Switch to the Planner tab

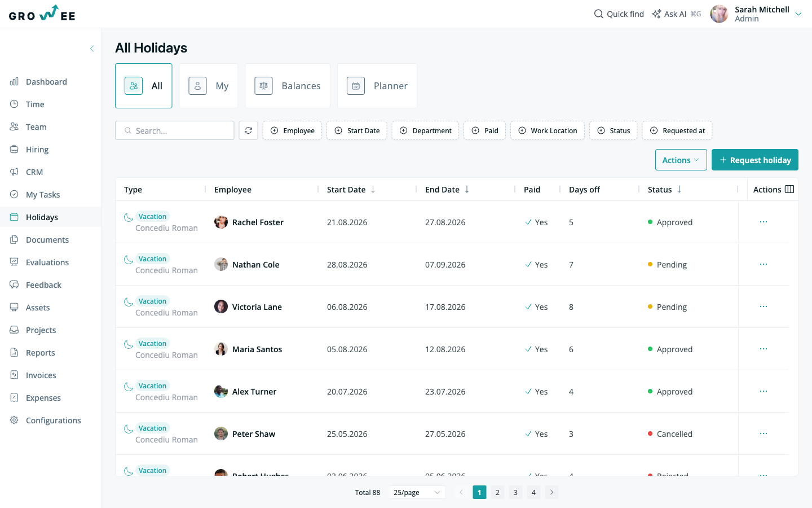[x=377, y=86]
